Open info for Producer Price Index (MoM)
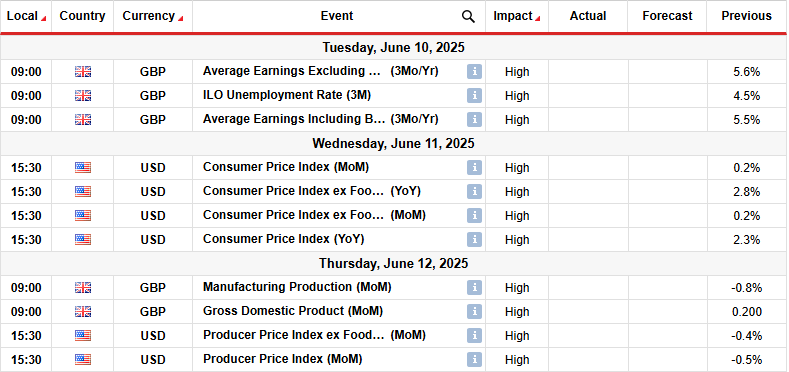 [474, 360]
